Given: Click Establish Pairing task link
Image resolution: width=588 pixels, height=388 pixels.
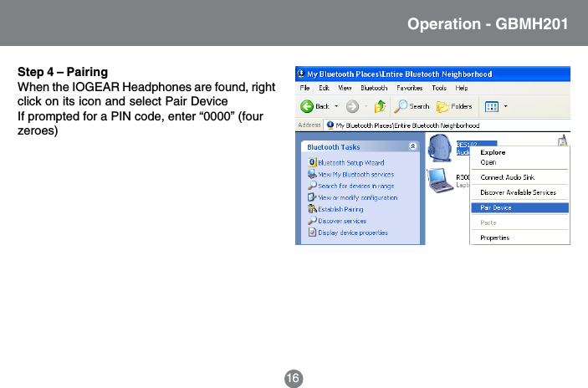Looking at the screenshot, I should pos(340,210).
